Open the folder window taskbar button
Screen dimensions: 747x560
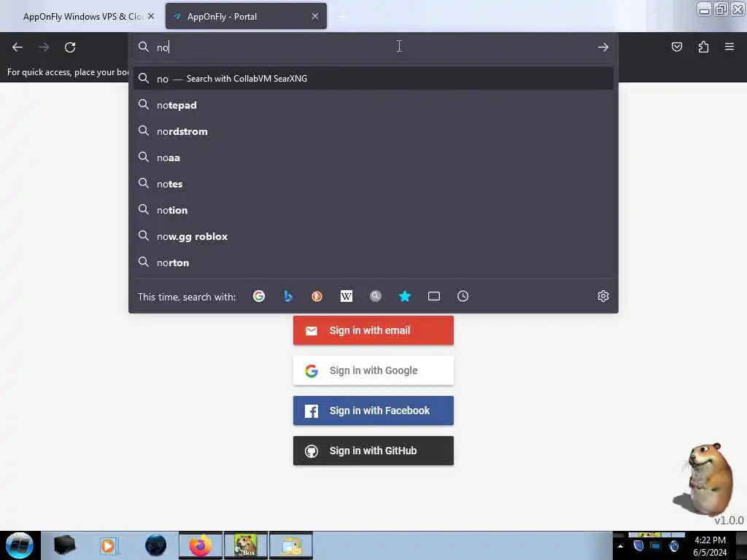pos(291,545)
